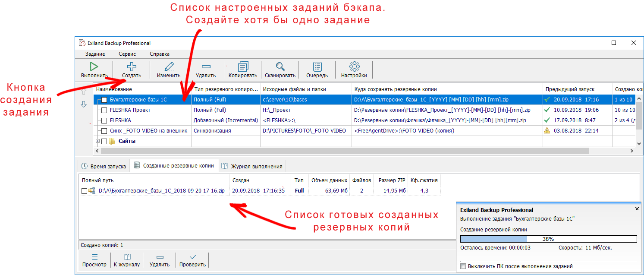The image size is (644, 275).
Task: Click the Изменить pencil icon
Action: 169,66
